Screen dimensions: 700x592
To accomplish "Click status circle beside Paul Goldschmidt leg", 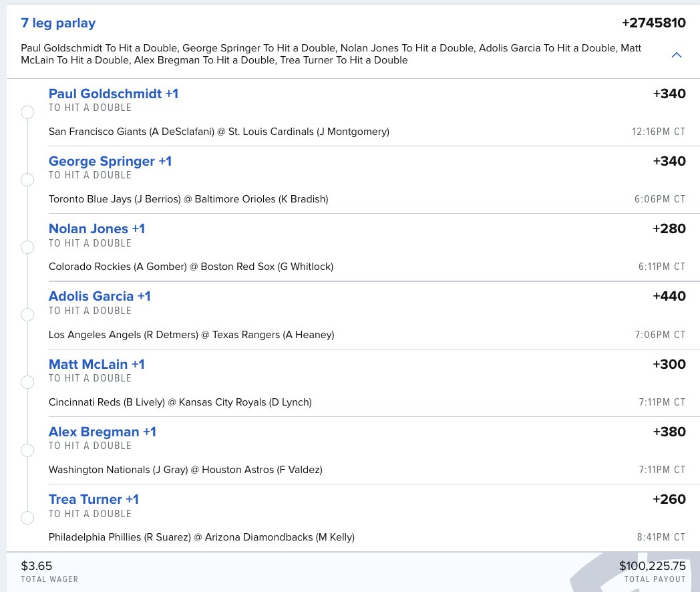I will click(x=27, y=112).
